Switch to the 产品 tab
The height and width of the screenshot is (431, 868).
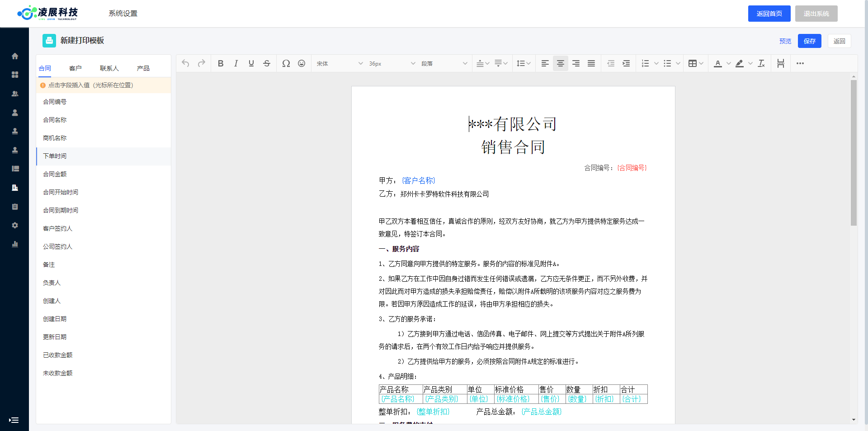143,68
